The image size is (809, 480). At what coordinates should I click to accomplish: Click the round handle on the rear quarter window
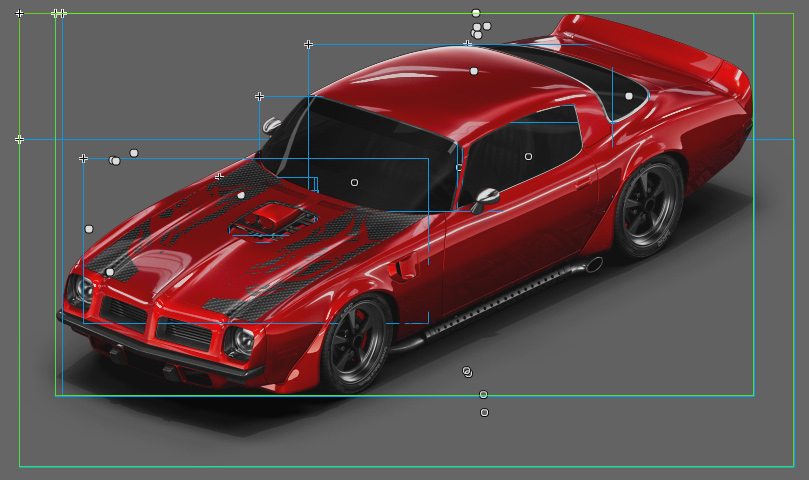[x=629, y=96]
